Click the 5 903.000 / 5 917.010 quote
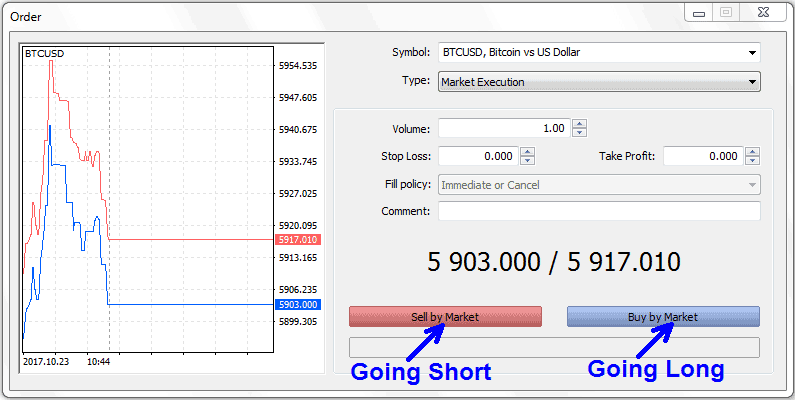The image size is (795, 400). click(554, 262)
